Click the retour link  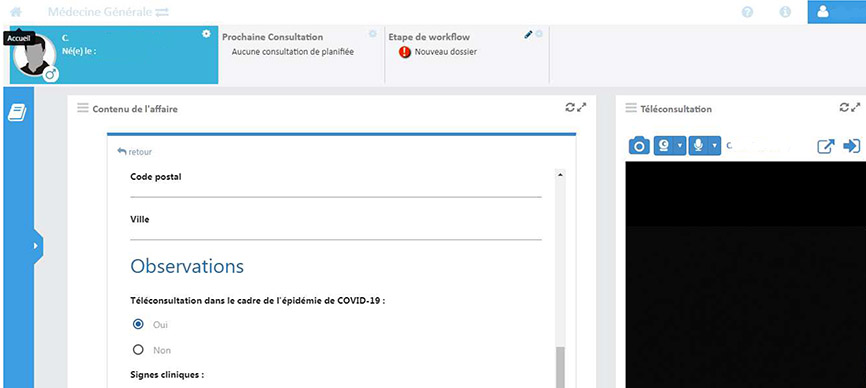(x=135, y=151)
